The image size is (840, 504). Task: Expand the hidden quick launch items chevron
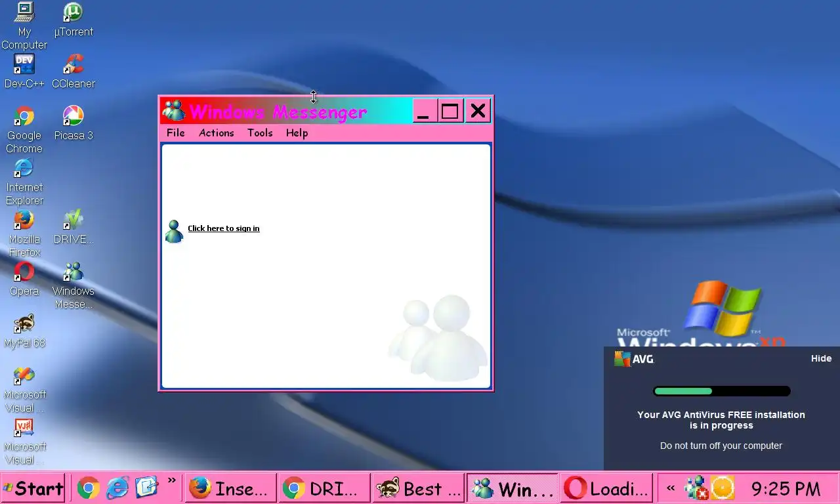point(172,480)
